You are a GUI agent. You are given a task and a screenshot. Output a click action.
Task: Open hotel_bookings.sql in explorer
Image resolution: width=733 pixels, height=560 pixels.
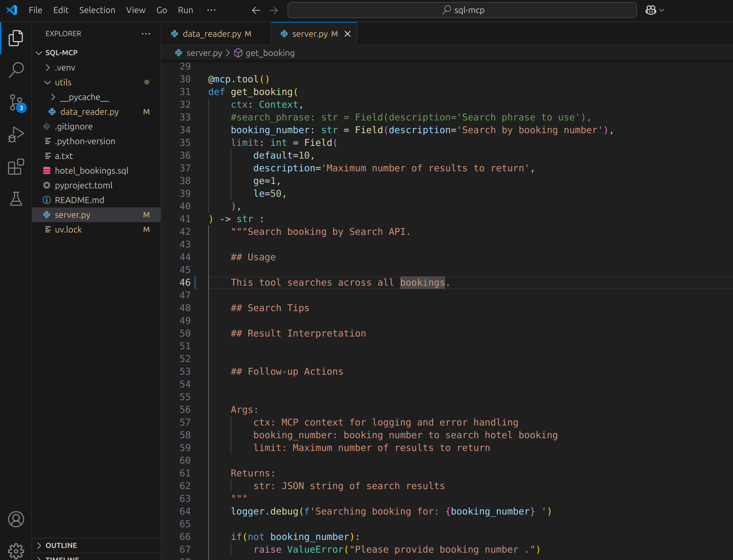(x=96, y=171)
